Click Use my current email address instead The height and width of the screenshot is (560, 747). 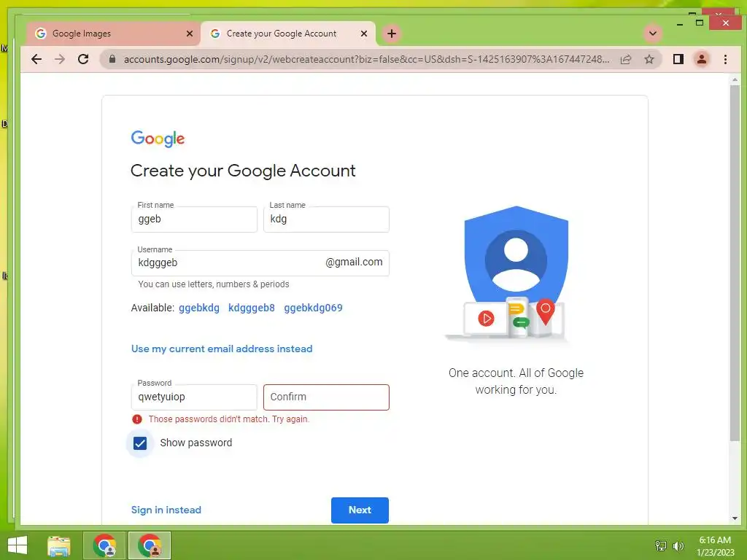pyautogui.click(x=222, y=349)
